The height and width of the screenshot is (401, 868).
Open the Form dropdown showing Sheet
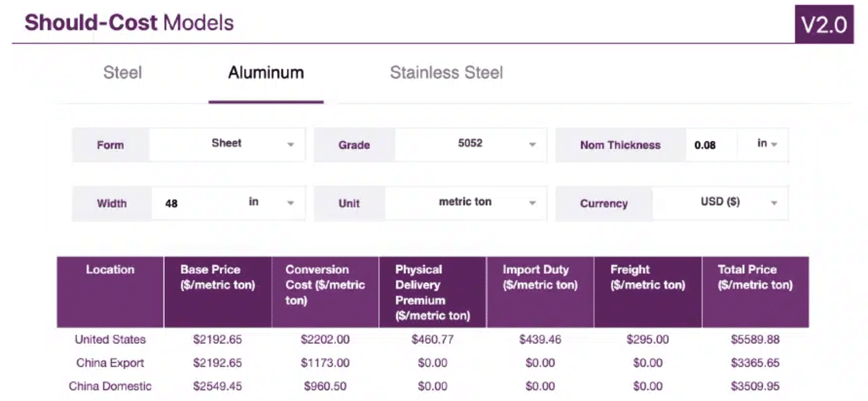(x=227, y=144)
